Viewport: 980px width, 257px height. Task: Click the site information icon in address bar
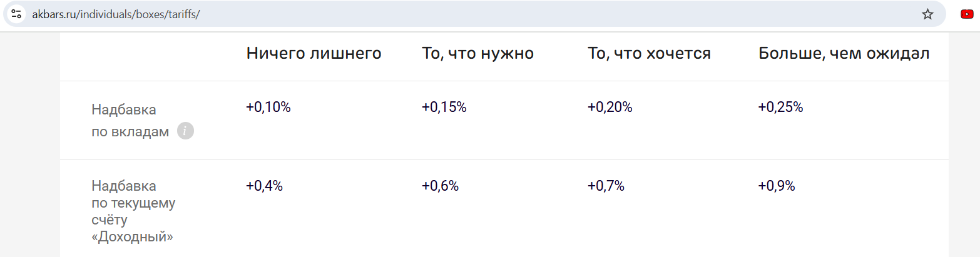point(16,14)
